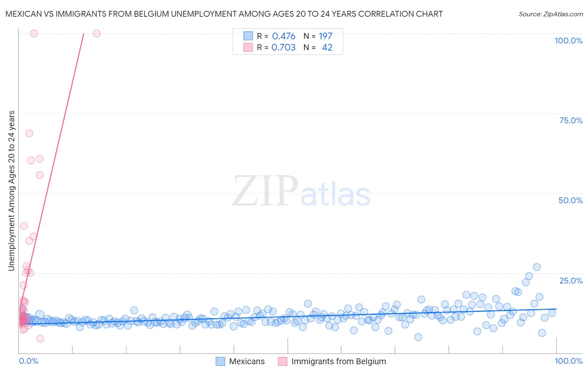
Task: Click the 25.0% y-axis label
Action: pyautogui.click(x=571, y=281)
